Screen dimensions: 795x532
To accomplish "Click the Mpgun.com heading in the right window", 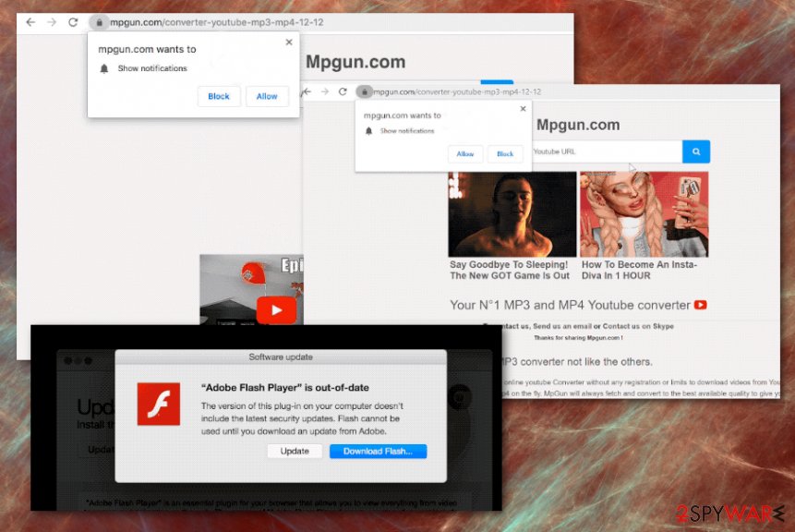I will tap(578, 125).
